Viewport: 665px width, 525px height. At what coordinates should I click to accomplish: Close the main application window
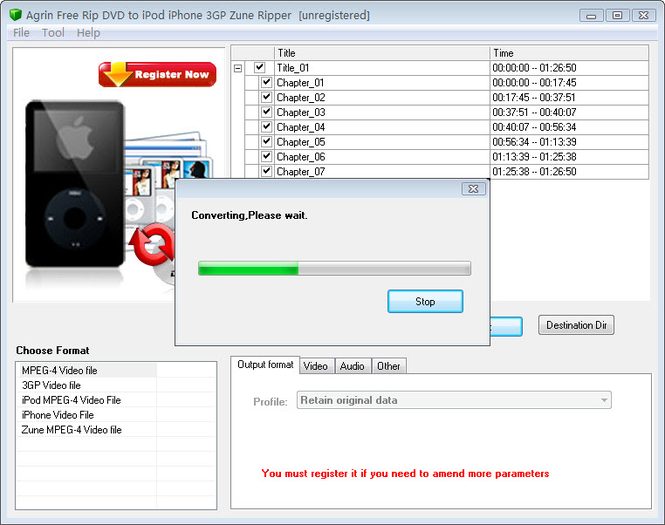[644, 16]
